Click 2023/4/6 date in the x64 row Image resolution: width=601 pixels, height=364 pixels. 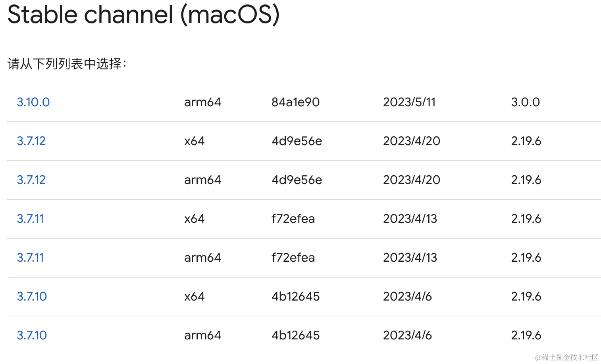407,297
